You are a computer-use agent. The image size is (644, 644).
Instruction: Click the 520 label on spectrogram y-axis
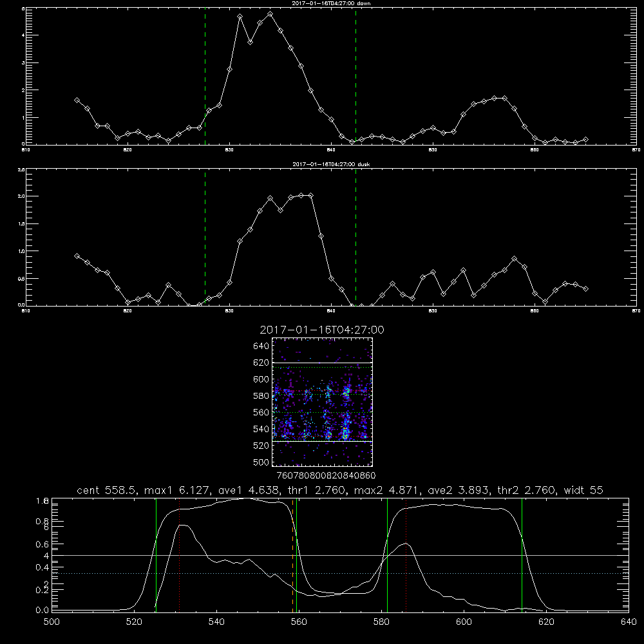(261, 446)
